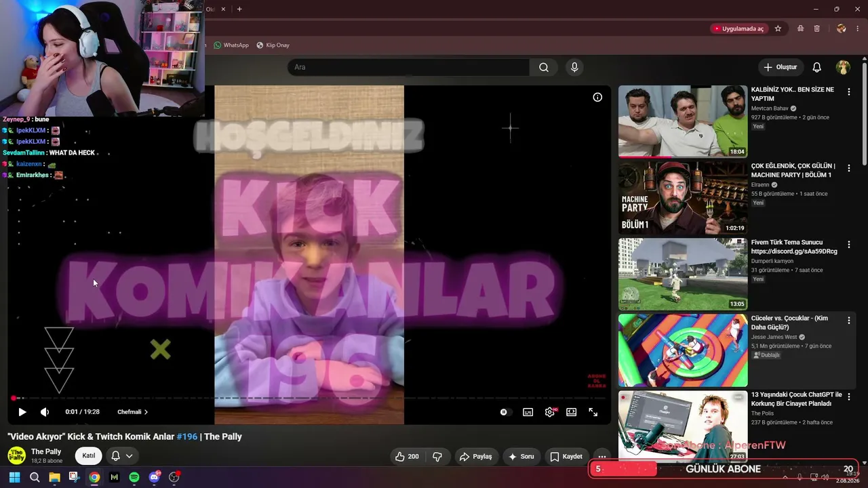Switch to Chrome on the taskbar
Image resolution: width=868 pixels, height=488 pixels.
click(94, 477)
